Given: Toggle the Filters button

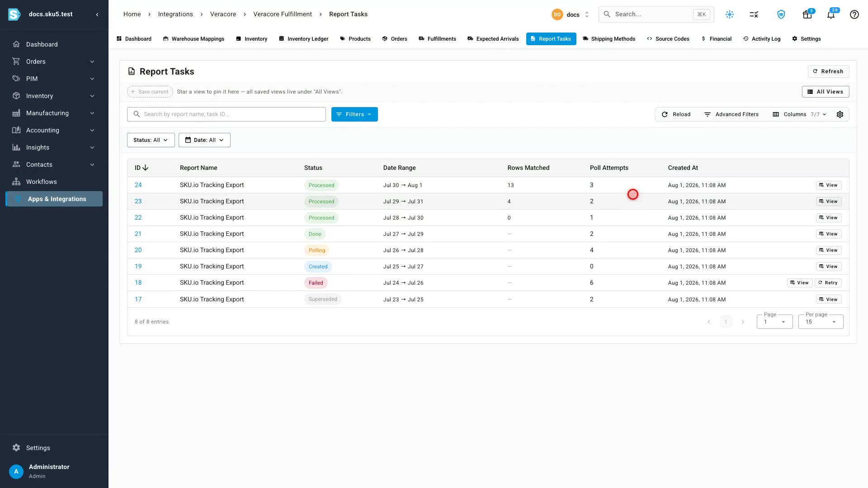Looking at the screenshot, I should pos(354,114).
